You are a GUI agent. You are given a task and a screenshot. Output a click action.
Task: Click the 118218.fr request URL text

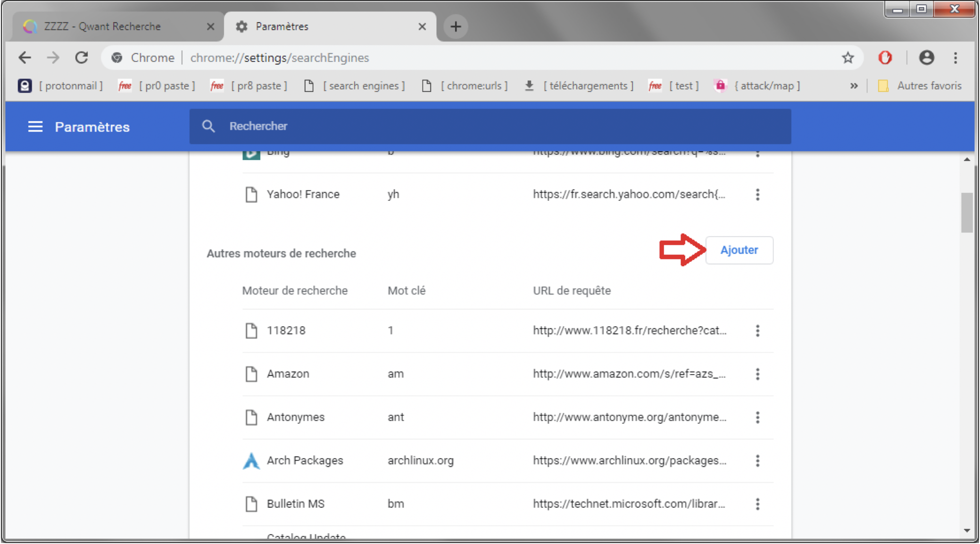pyautogui.click(x=630, y=331)
